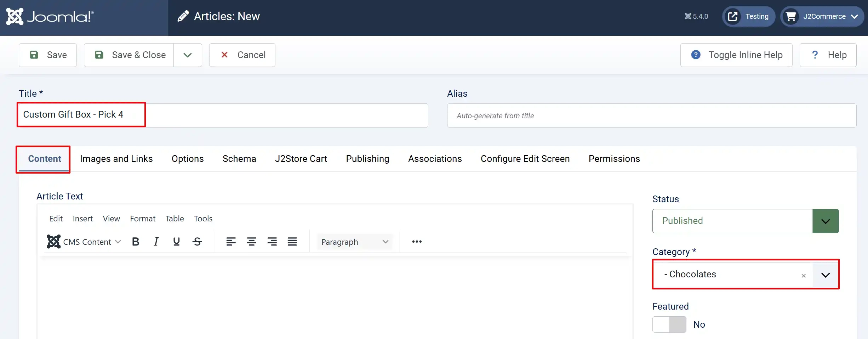The height and width of the screenshot is (339, 868).
Task: Switch to the Content tab
Action: [45, 159]
